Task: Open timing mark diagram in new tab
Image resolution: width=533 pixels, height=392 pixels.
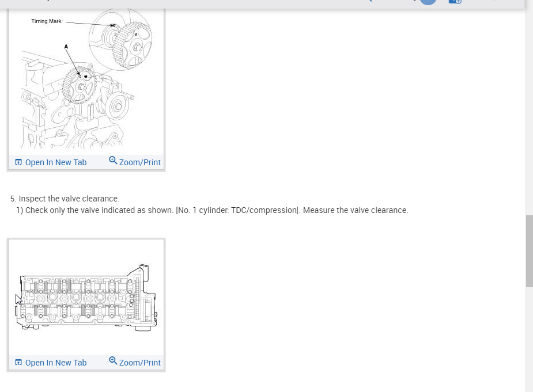Action: 51,162
